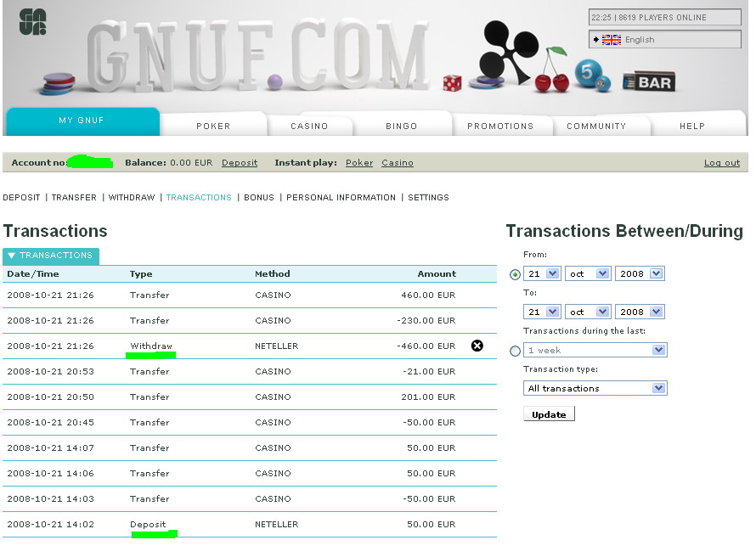This screenshot has height=557, width=756.
Task: Click the '2008-10-21 14:03' date cell
Action: (51, 499)
